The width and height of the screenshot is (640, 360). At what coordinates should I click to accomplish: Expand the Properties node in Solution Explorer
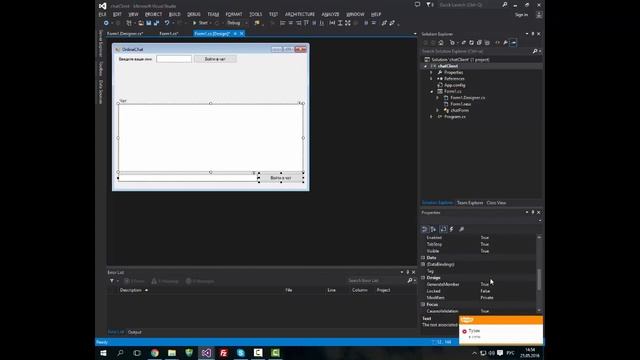pyautogui.click(x=431, y=72)
